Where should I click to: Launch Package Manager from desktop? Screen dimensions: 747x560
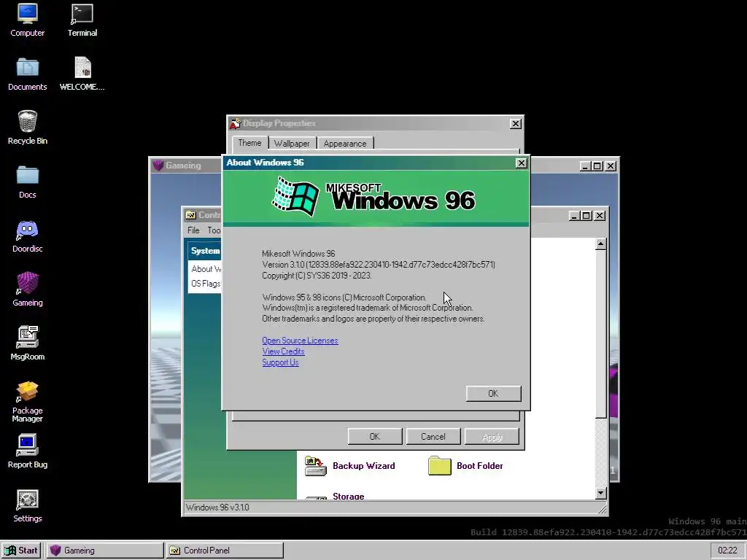(x=27, y=402)
